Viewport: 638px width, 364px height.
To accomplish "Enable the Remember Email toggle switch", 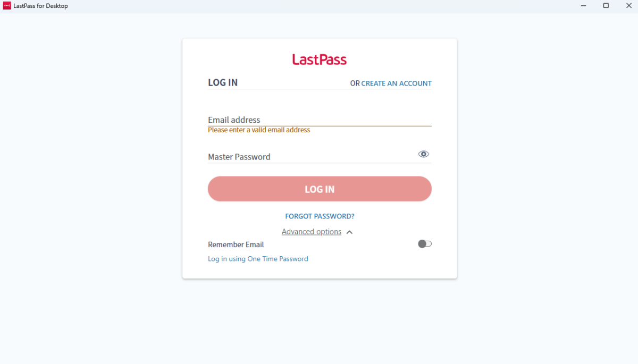I will (424, 244).
